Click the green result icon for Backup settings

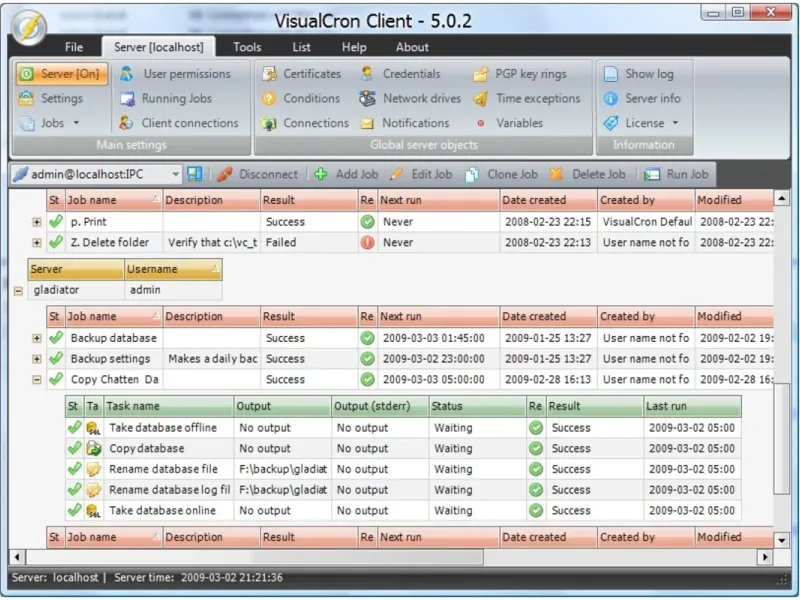point(367,359)
